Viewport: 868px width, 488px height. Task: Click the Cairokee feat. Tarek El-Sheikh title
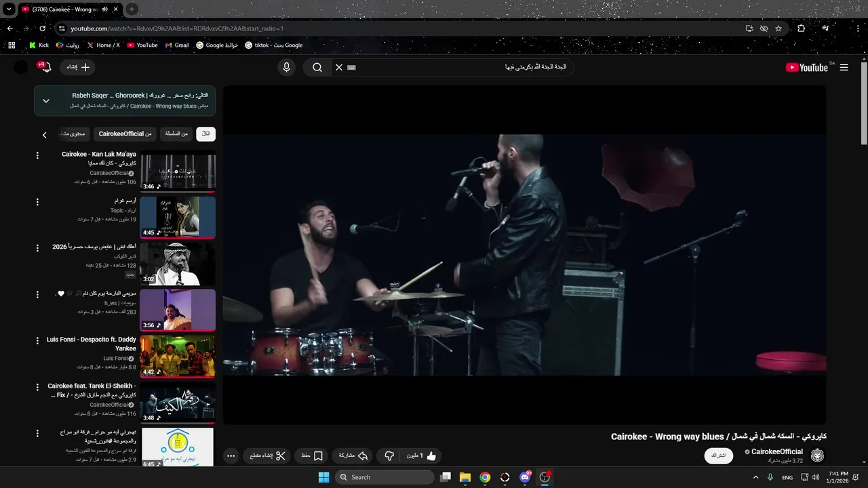92,390
